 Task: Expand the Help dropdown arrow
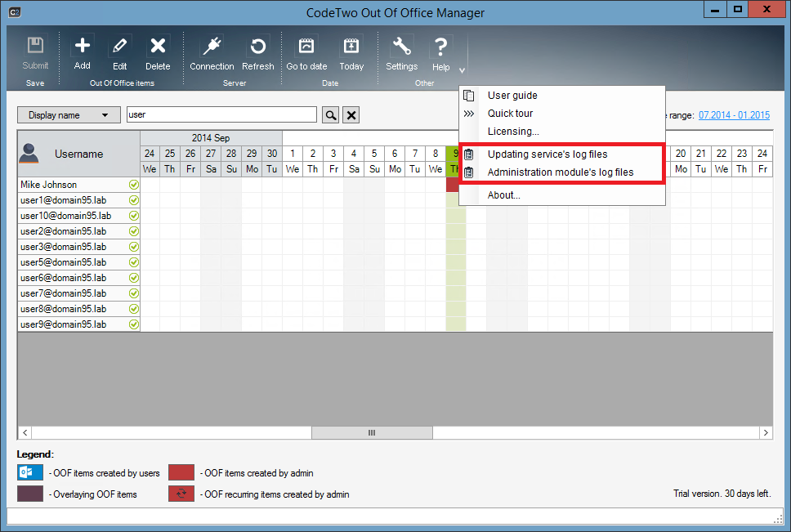(x=462, y=70)
